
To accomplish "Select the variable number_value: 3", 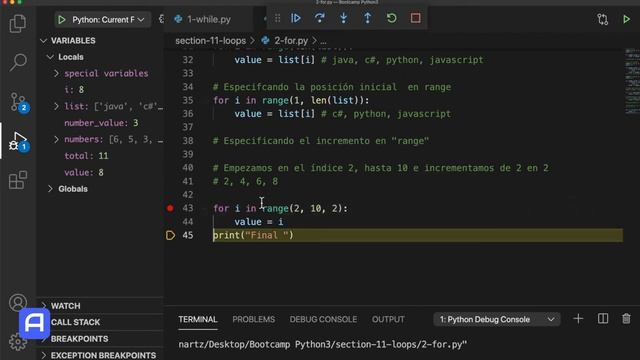I will point(101,123).
